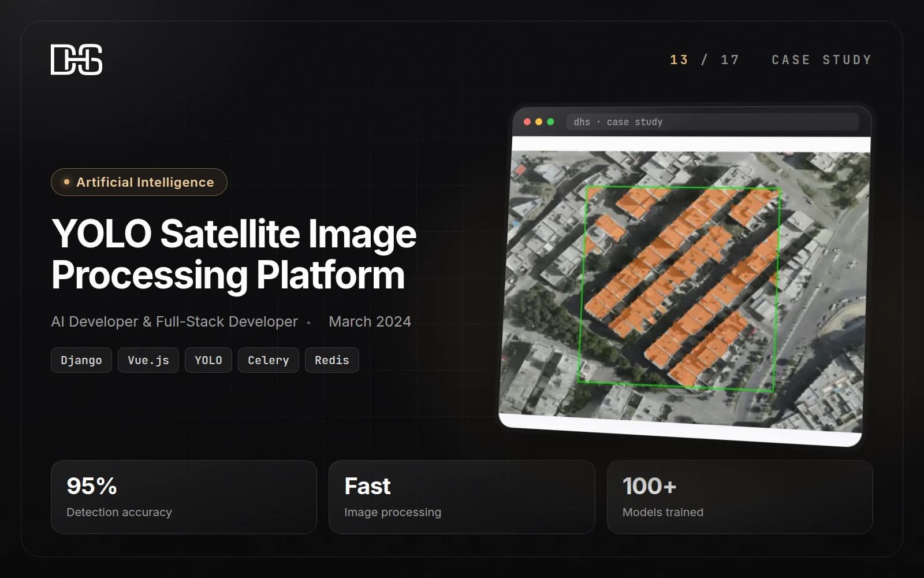The image size is (924, 578).
Task: Click 'AI Developer & Full-Stack Developer' role text
Action: (x=174, y=321)
